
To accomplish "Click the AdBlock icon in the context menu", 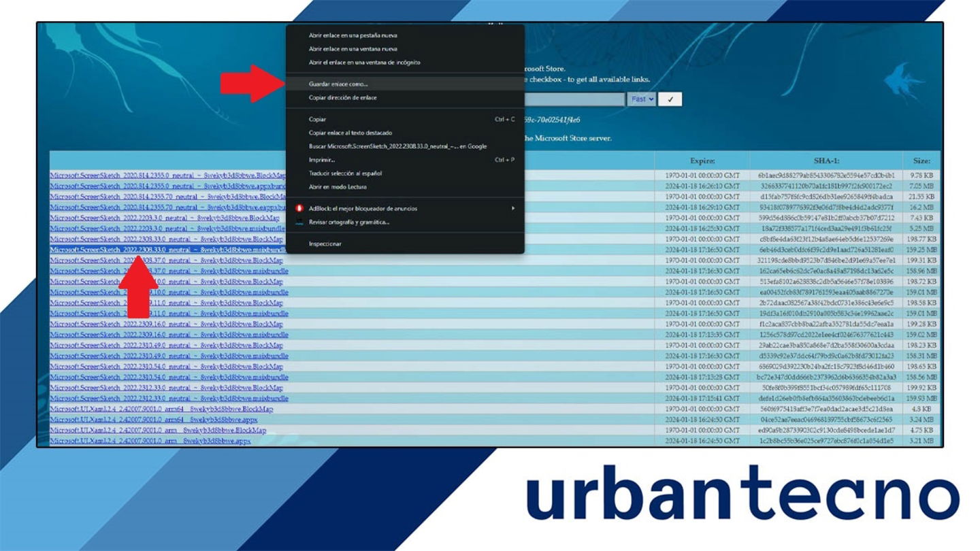I will 299,208.
